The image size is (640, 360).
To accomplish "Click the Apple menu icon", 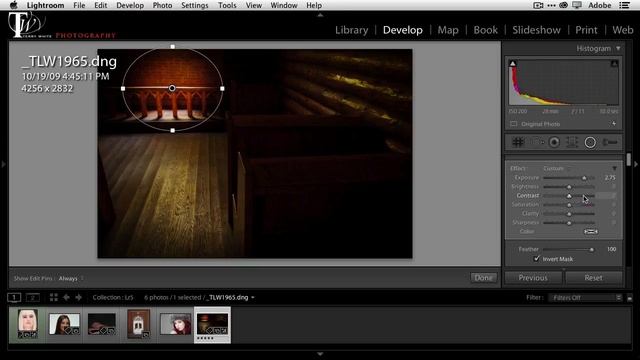I will [13, 5].
